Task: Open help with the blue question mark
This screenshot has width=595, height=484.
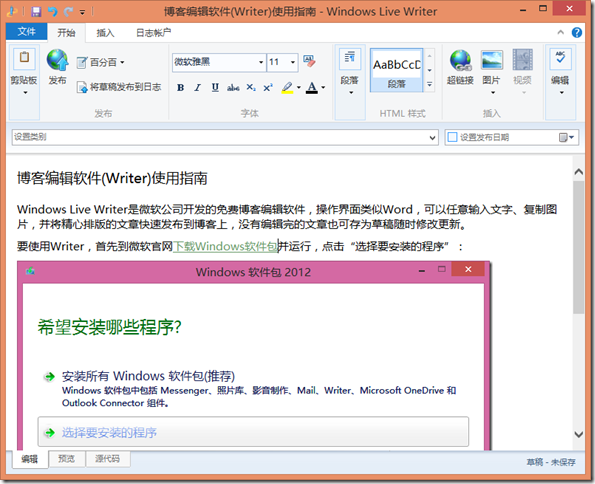Action: pyautogui.click(x=577, y=33)
